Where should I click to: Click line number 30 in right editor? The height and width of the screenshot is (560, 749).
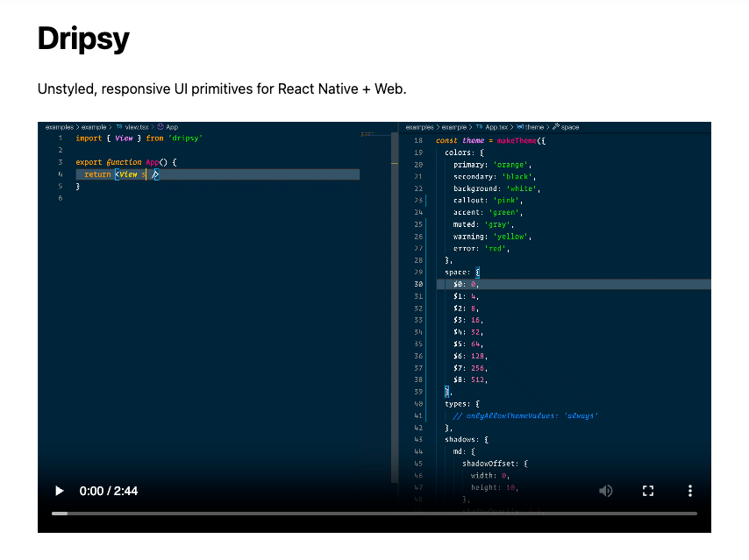417,284
